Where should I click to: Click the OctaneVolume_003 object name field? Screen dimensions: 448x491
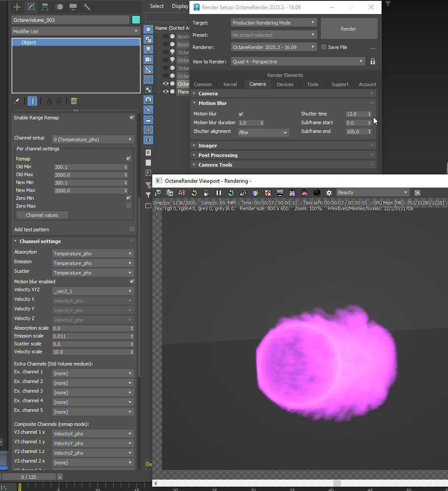click(70, 20)
